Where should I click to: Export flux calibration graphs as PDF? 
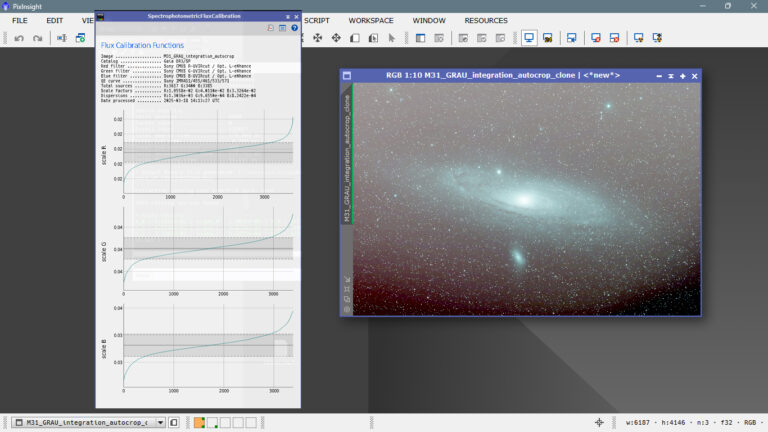coord(270,28)
